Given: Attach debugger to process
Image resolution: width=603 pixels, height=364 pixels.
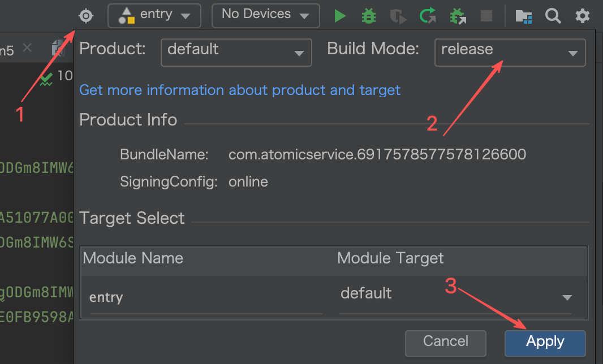Looking at the screenshot, I should point(457,16).
